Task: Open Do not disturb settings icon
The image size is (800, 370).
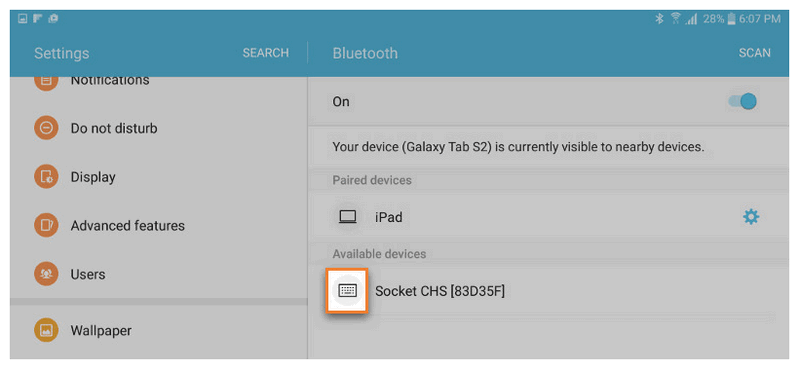Action: pos(46,128)
